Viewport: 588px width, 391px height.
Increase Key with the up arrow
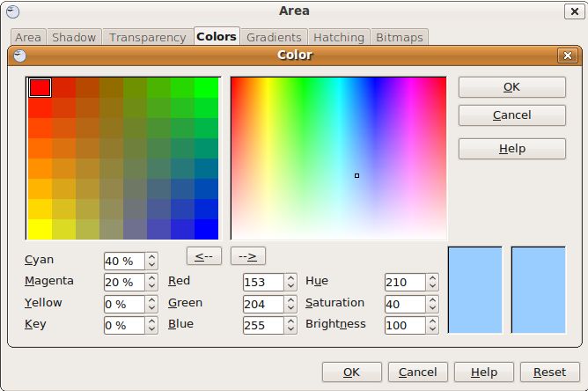[151, 321]
